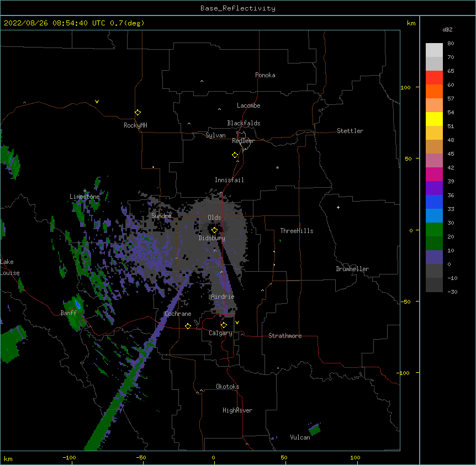Select the Okotoks city label
The height and width of the screenshot is (465, 476).
point(228,387)
